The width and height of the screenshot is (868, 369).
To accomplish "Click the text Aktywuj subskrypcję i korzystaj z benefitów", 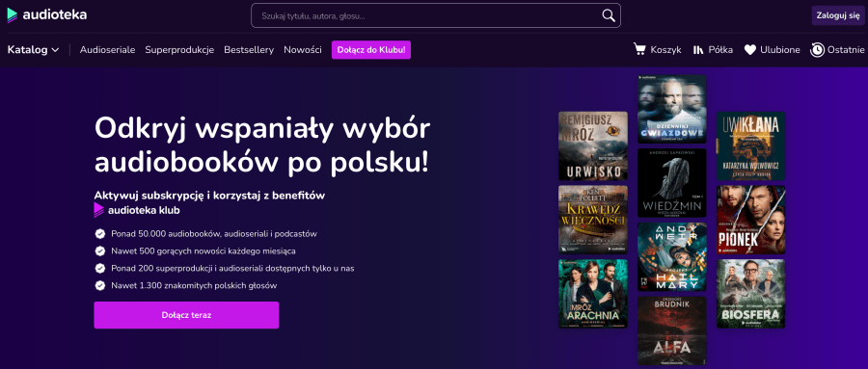I will pyautogui.click(x=209, y=196).
